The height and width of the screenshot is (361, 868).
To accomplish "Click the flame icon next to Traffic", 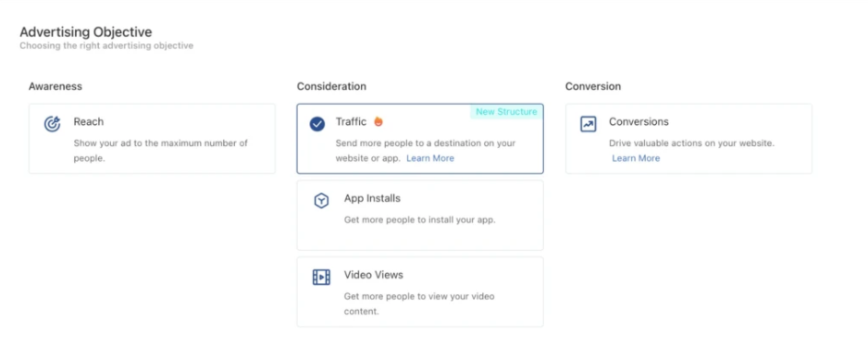I will click(378, 121).
